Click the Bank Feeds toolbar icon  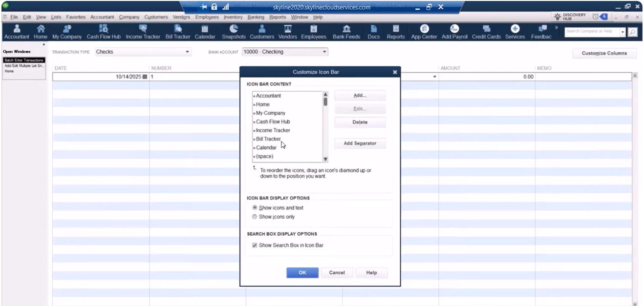point(346,29)
